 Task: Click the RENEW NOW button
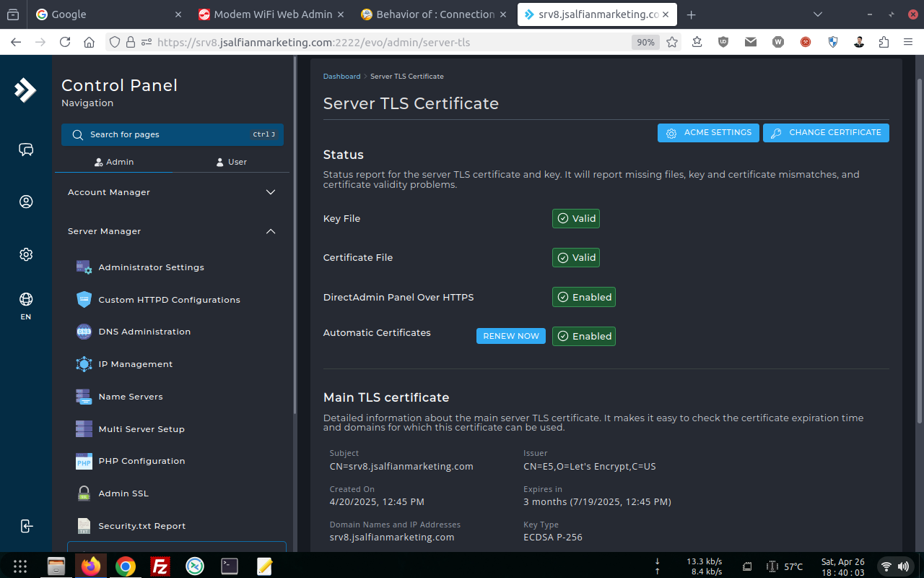coord(511,336)
